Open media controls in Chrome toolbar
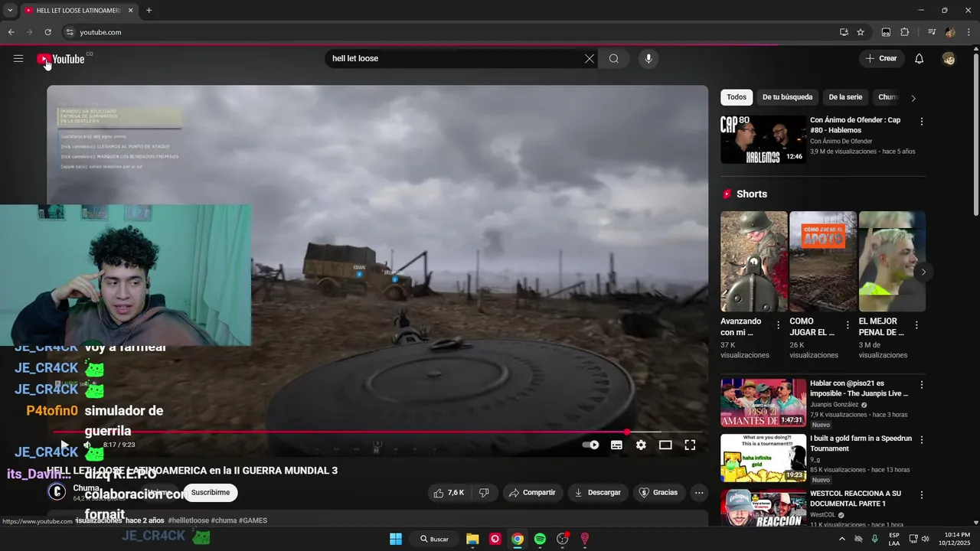Image resolution: width=980 pixels, height=551 pixels. [931, 32]
